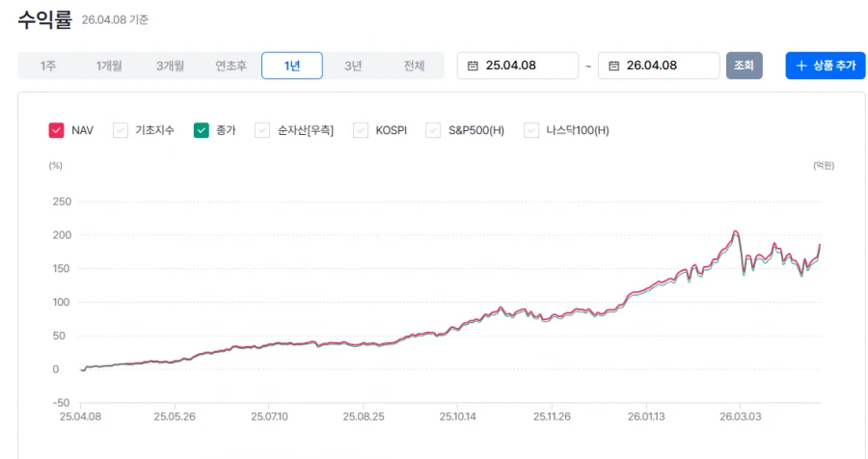
Task: Click the (억원) right axis unit label
Action: (824, 166)
